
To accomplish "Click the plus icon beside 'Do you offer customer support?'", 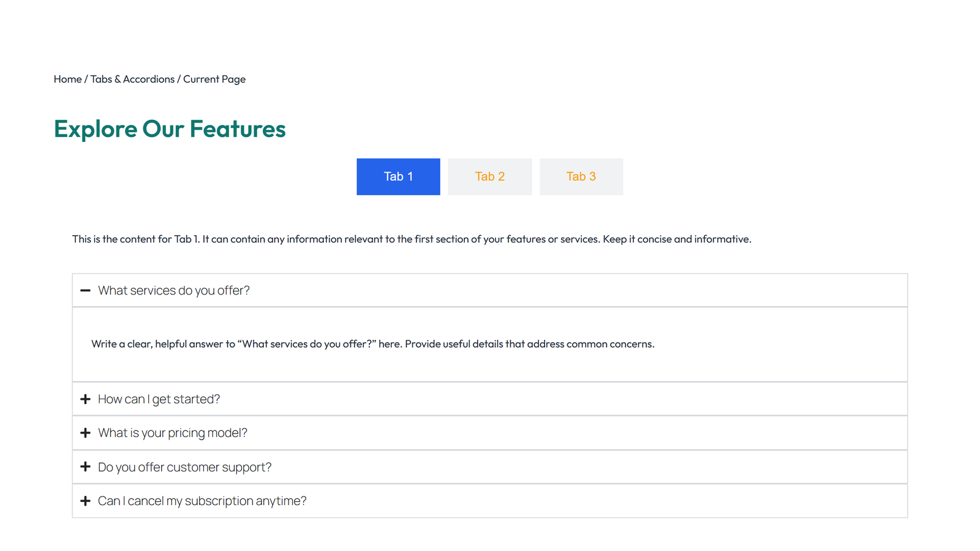I will (x=85, y=467).
